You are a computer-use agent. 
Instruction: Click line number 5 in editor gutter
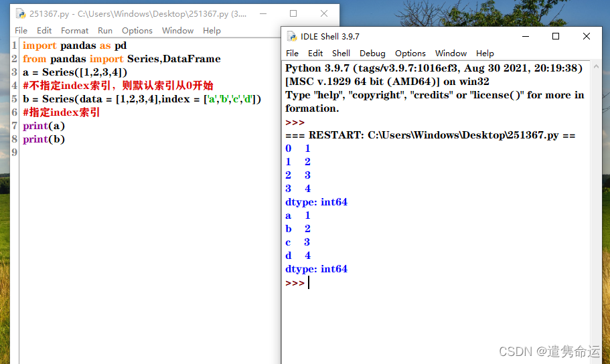pyautogui.click(x=14, y=99)
